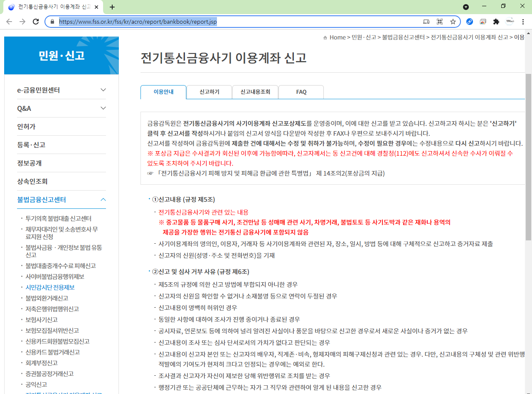Viewport: 532px width, 394px height.
Task: Bookmark this page with the star icon
Action: click(453, 22)
